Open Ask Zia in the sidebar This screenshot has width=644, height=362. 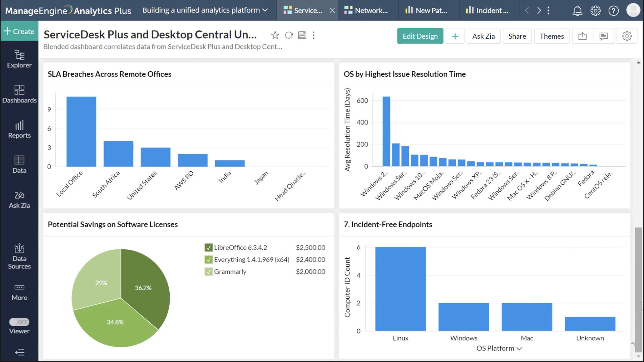pos(19,200)
